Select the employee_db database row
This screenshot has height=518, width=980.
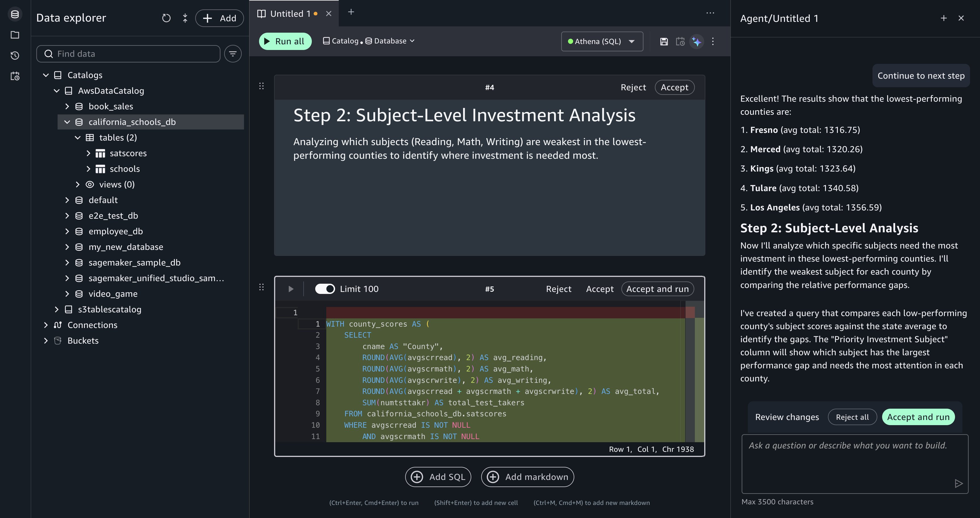[x=151, y=231]
